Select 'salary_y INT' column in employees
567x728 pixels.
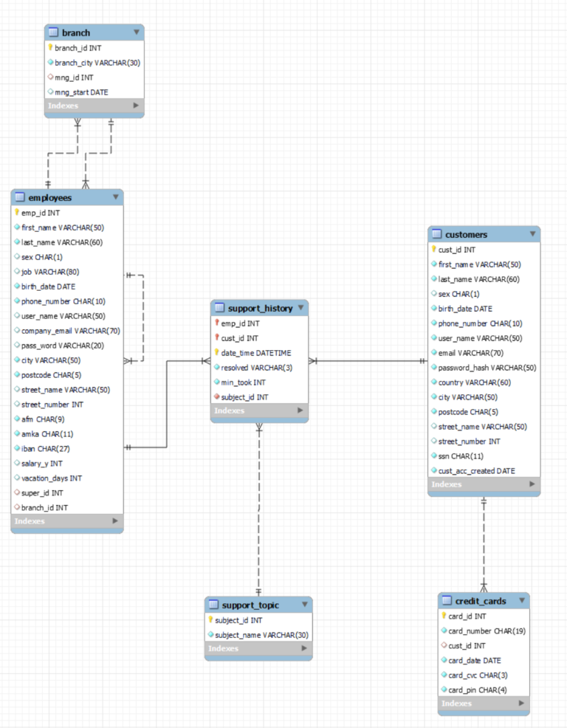[x=67, y=464]
